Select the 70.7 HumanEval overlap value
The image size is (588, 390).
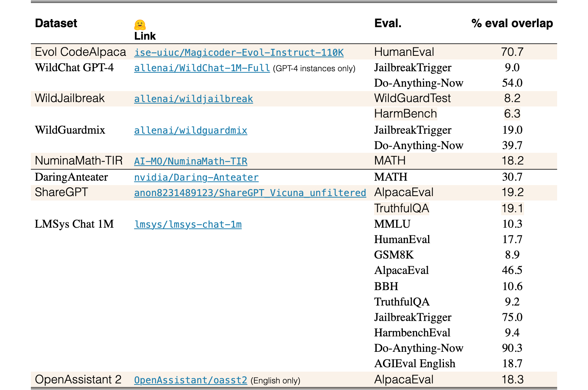[x=512, y=52]
